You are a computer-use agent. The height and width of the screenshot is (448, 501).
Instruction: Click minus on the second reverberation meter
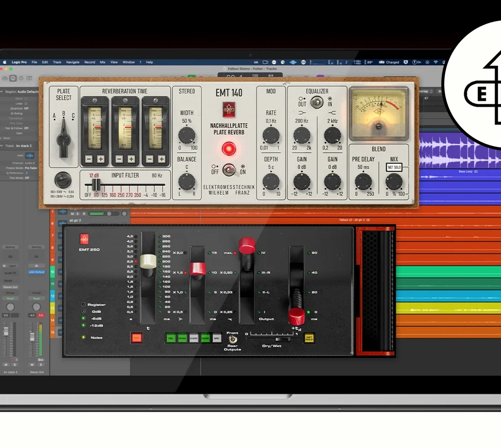(119, 159)
